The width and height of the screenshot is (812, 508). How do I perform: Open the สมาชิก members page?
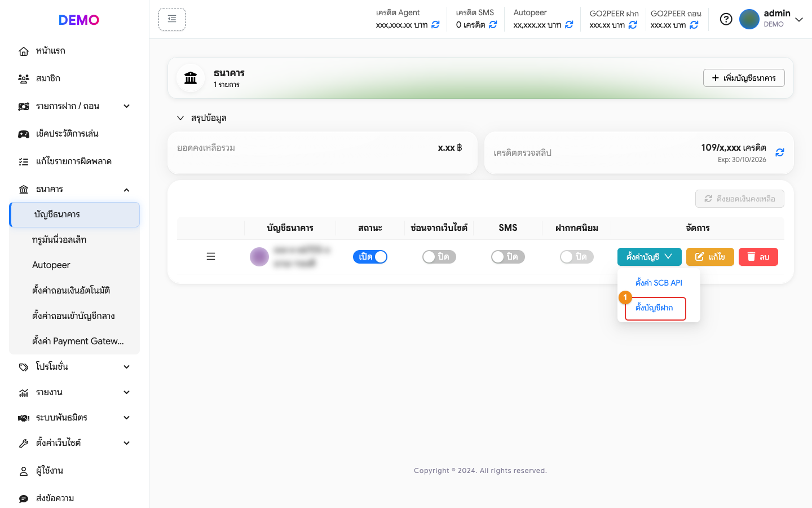(x=74, y=78)
